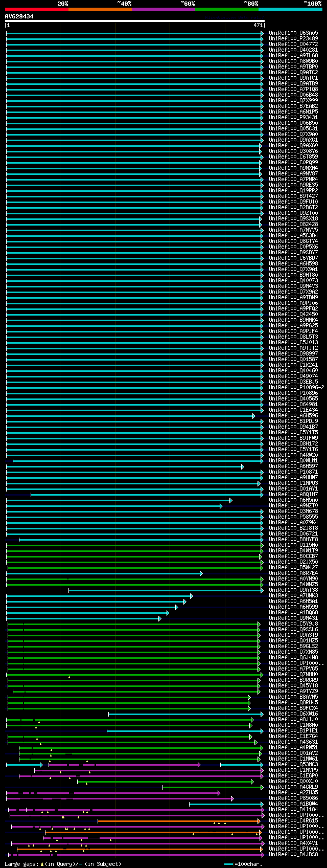
Task: Select hit label UniRef100_A5C3D4
Action: (293, 235)
